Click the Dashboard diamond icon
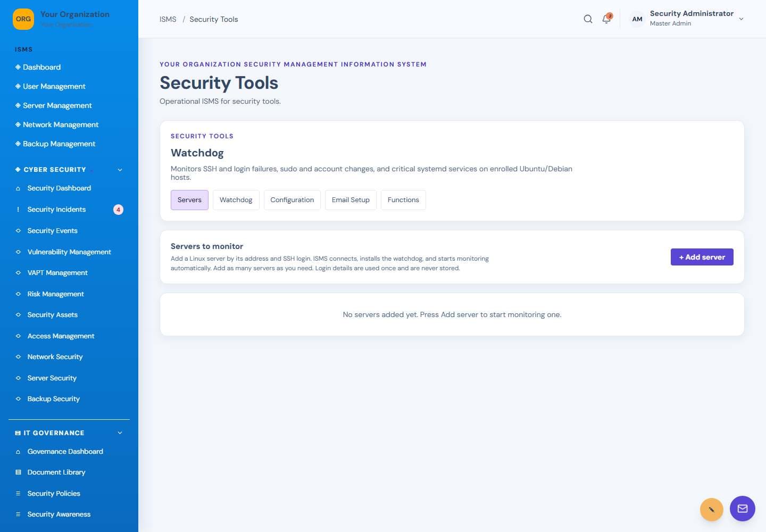Image resolution: width=766 pixels, height=532 pixels. (18, 67)
